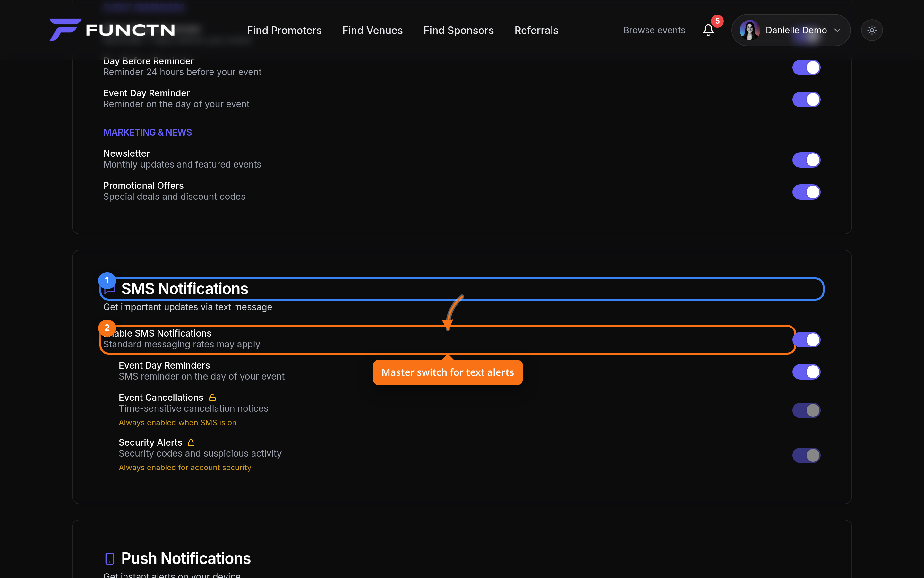Click 'Standard messaging rates may apply' text

tap(182, 345)
